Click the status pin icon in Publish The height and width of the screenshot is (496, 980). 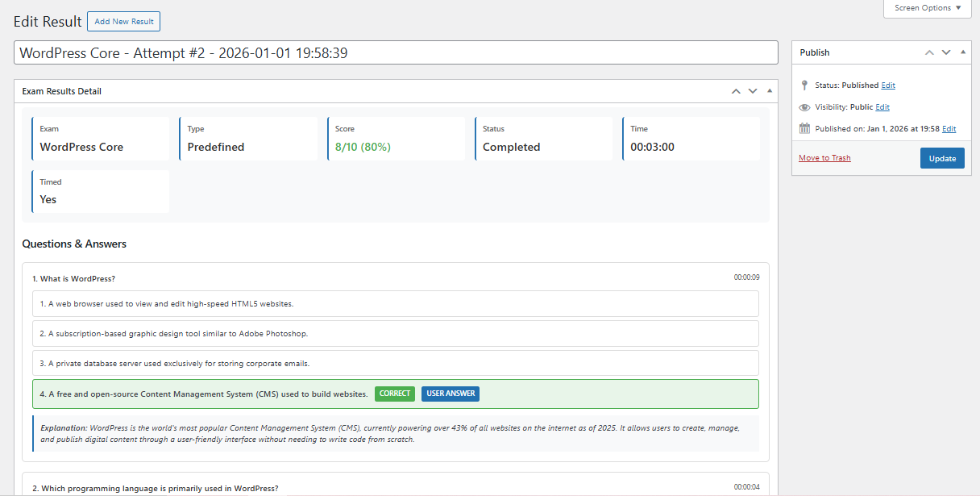click(x=804, y=85)
